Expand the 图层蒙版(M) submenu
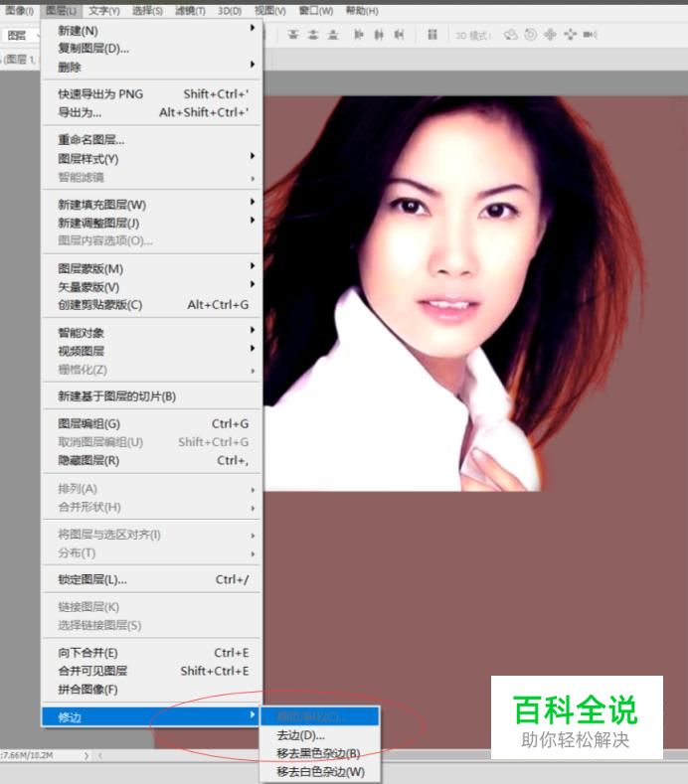 pos(151,269)
